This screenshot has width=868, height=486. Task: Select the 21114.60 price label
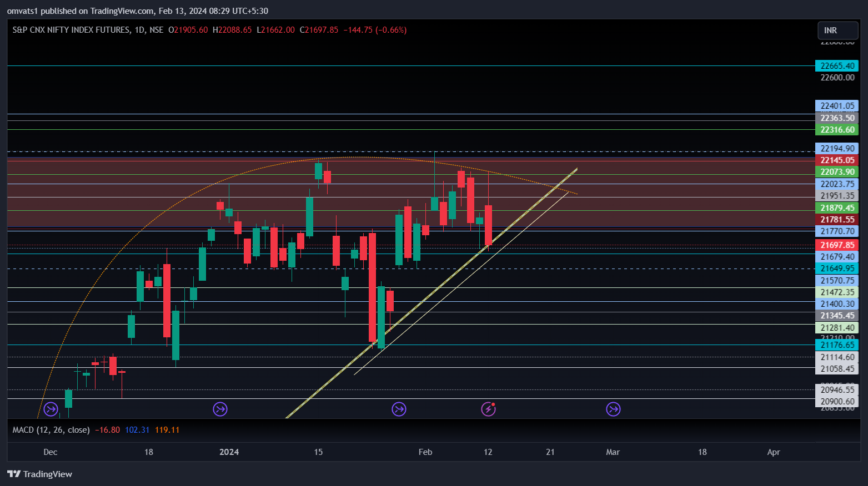(836, 357)
